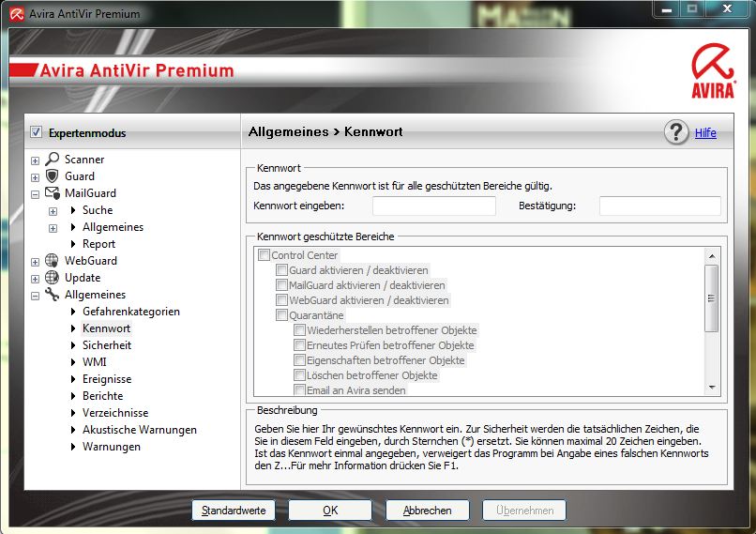
Task: Check the Quarantäne checkbox
Action: click(281, 315)
